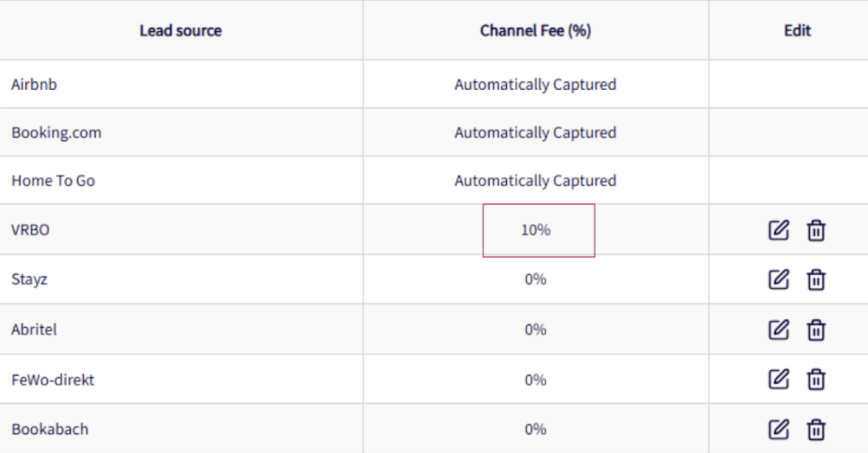
Task: Select the Airbnb lead source row
Action: [x=34, y=84]
